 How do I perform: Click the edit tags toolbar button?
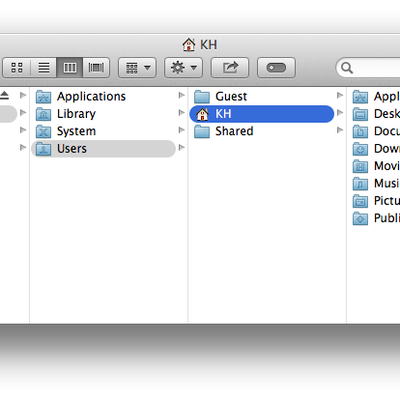click(x=276, y=68)
